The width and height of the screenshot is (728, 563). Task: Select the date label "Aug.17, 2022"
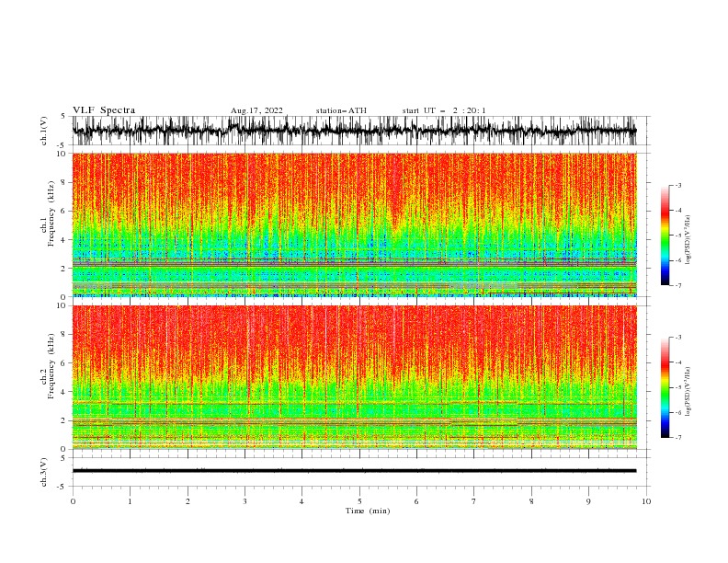[x=256, y=110]
